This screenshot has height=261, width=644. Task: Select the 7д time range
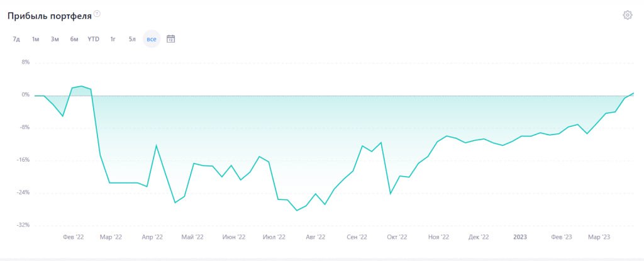[16, 39]
